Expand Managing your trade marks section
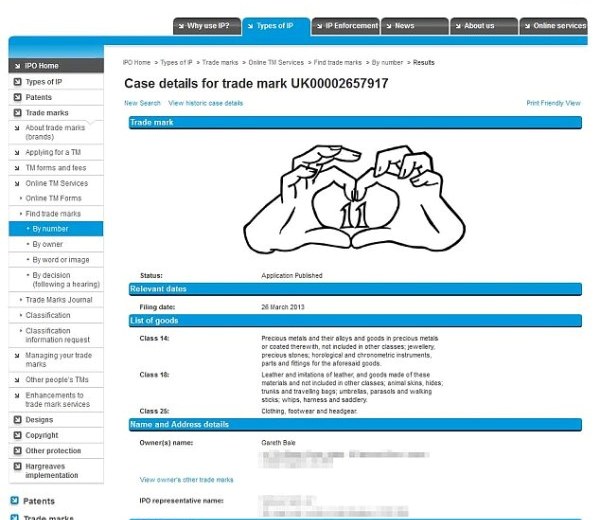This screenshot has width=600, height=520. (x=57, y=359)
